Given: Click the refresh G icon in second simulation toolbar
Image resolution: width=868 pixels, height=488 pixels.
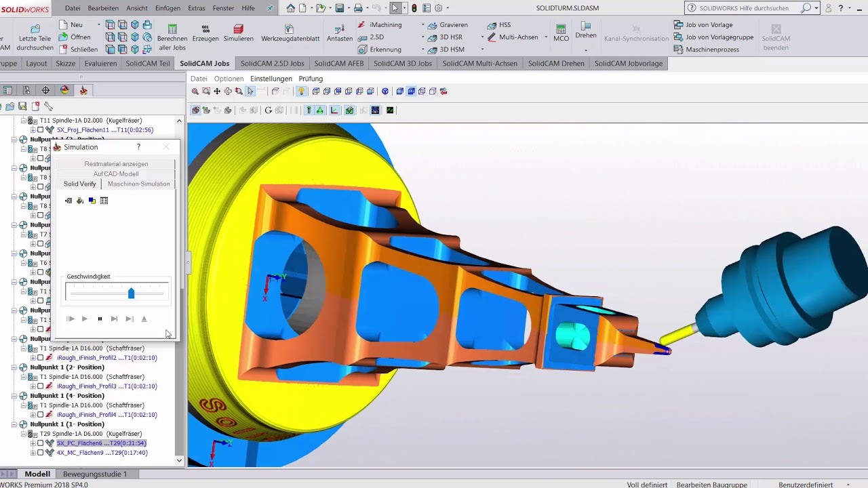Looking at the screenshot, I should pyautogui.click(x=268, y=110).
